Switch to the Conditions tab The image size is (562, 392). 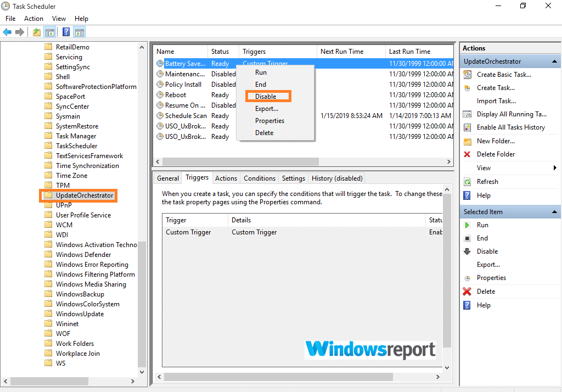(x=260, y=178)
